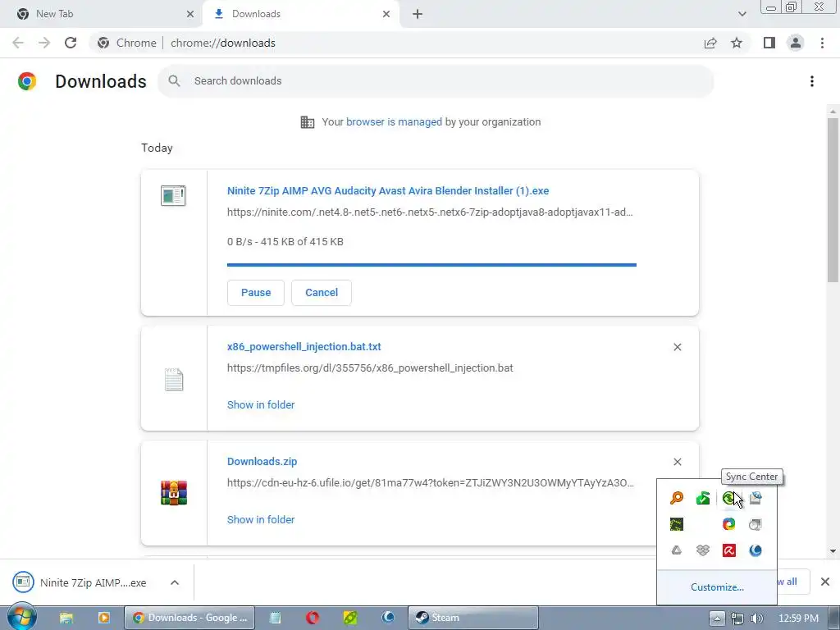The width and height of the screenshot is (840, 630).
Task: Open the Downloads.zip file link
Action: [x=262, y=461]
